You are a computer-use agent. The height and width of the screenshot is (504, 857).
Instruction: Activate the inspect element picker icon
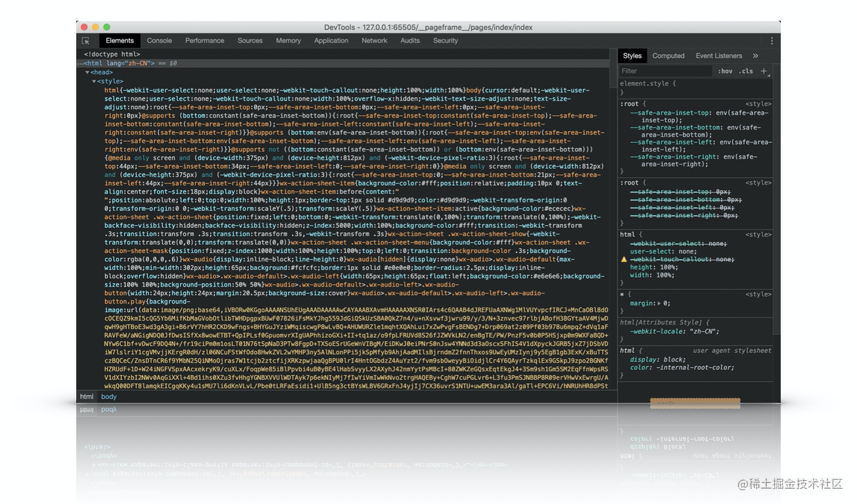(x=85, y=41)
